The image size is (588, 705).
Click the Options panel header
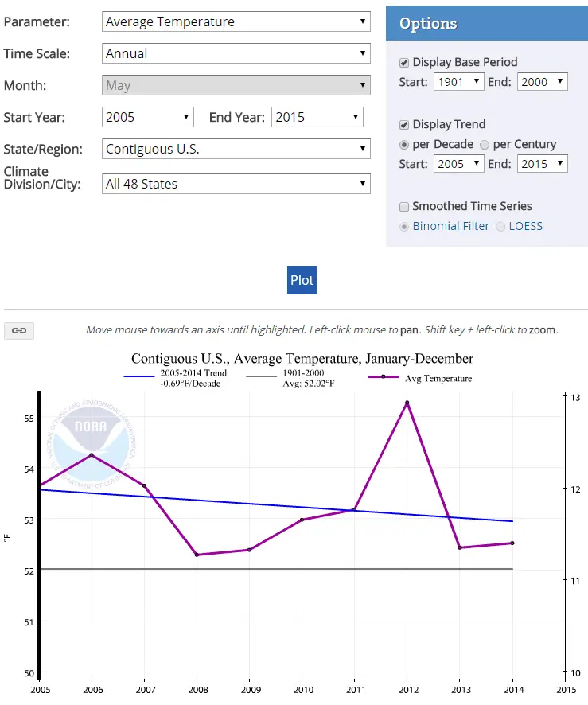click(486, 23)
